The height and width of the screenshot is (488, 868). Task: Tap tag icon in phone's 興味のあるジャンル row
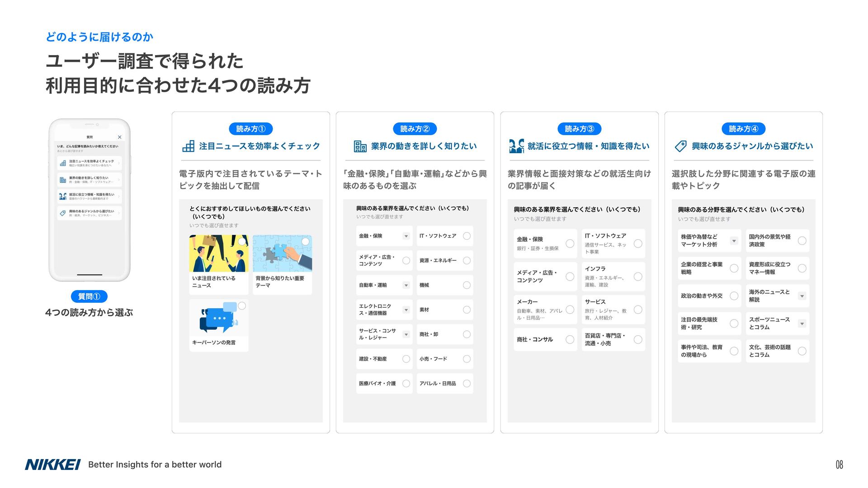[63, 213]
